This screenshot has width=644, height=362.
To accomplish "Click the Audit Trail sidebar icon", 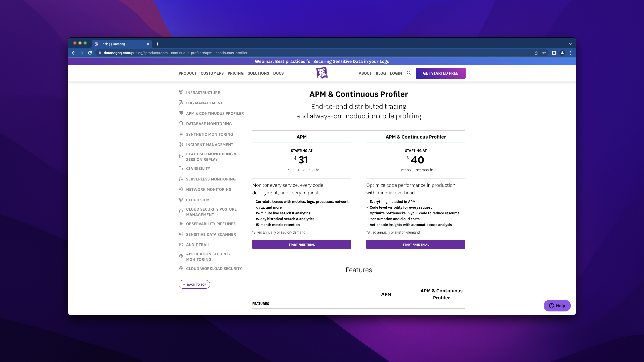I will pos(181,245).
